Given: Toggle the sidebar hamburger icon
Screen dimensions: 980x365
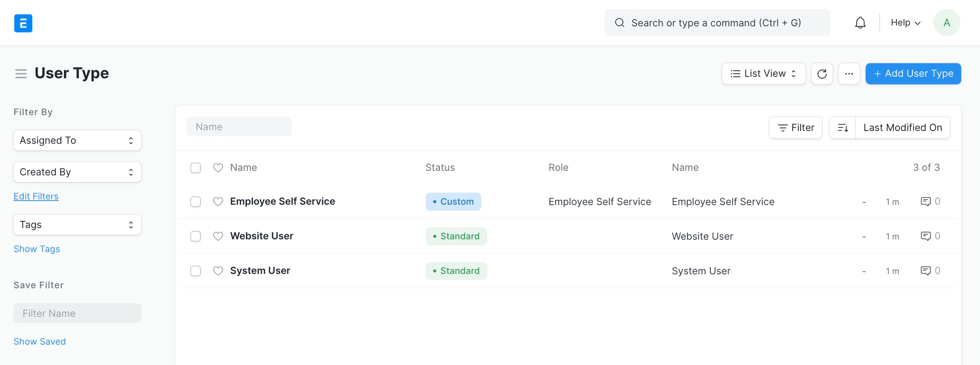Looking at the screenshot, I should tap(21, 74).
